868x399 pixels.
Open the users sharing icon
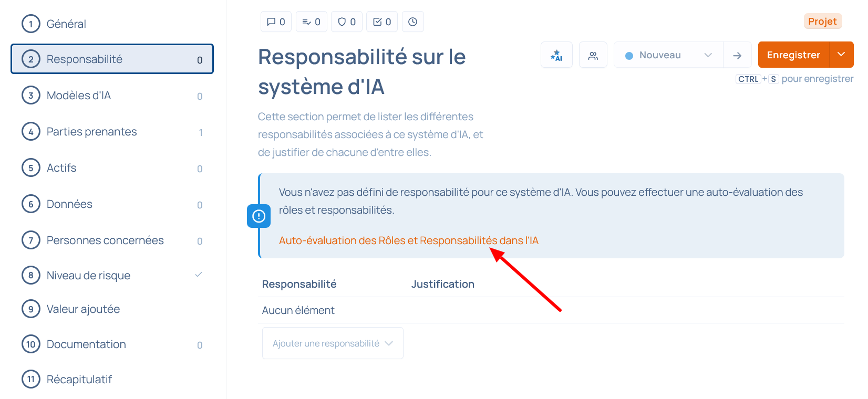coord(593,55)
